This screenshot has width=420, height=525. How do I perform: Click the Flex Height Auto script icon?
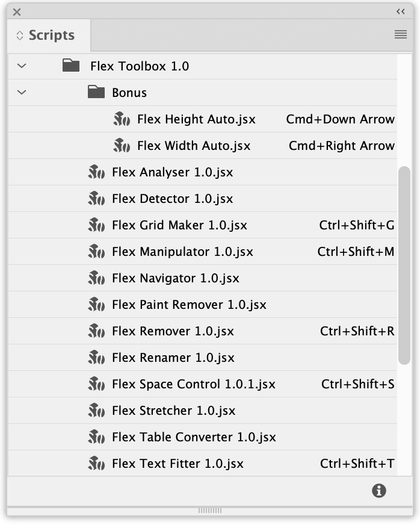coord(122,119)
